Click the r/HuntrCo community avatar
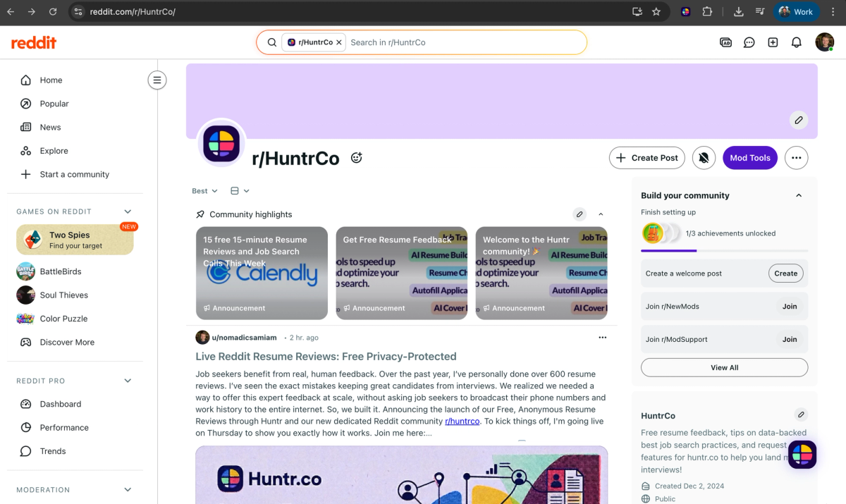The image size is (846, 504). (x=222, y=142)
